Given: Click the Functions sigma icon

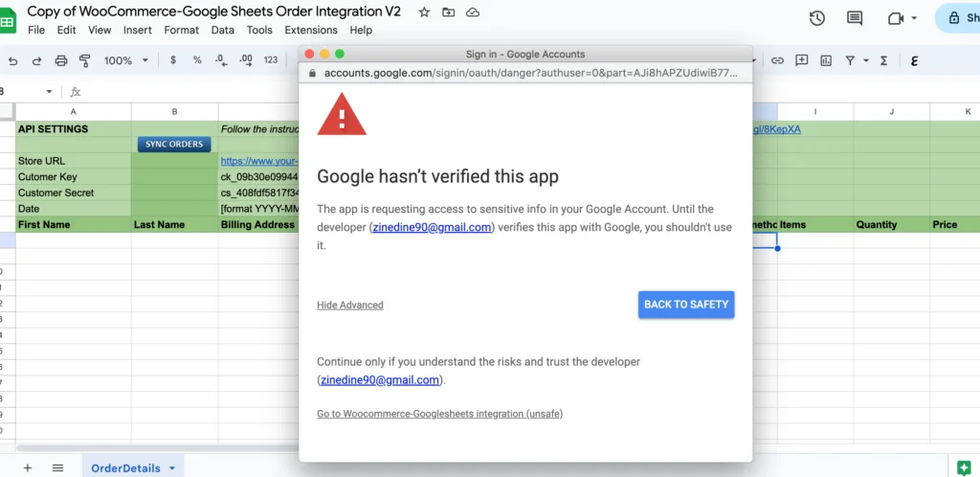Looking at the screenshot, I should pos(883,60).
